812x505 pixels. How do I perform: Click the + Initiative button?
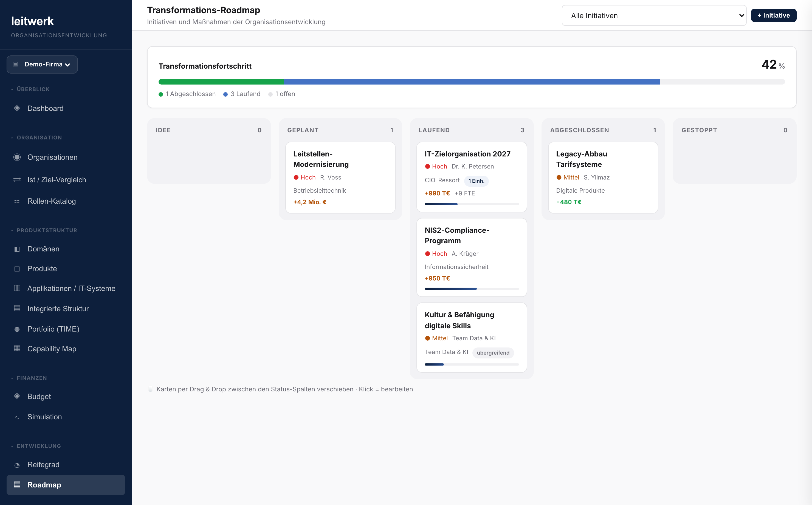click(774, 15)
